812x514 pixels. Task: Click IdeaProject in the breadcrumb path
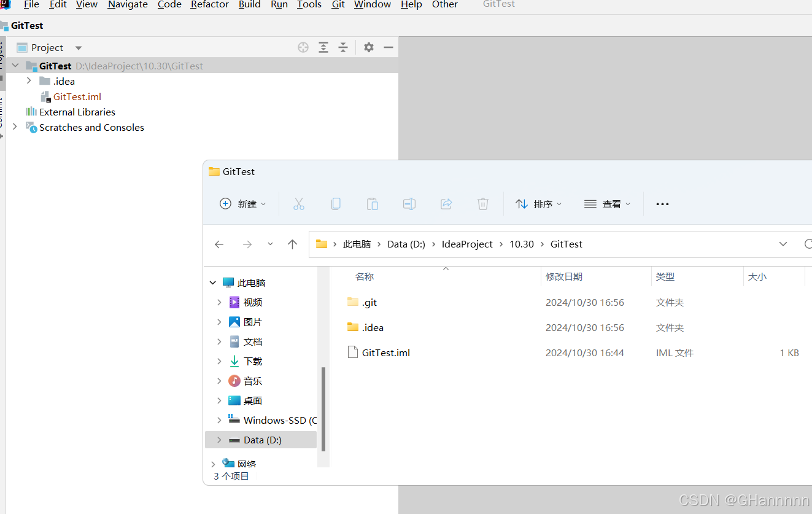coord(466,244)
